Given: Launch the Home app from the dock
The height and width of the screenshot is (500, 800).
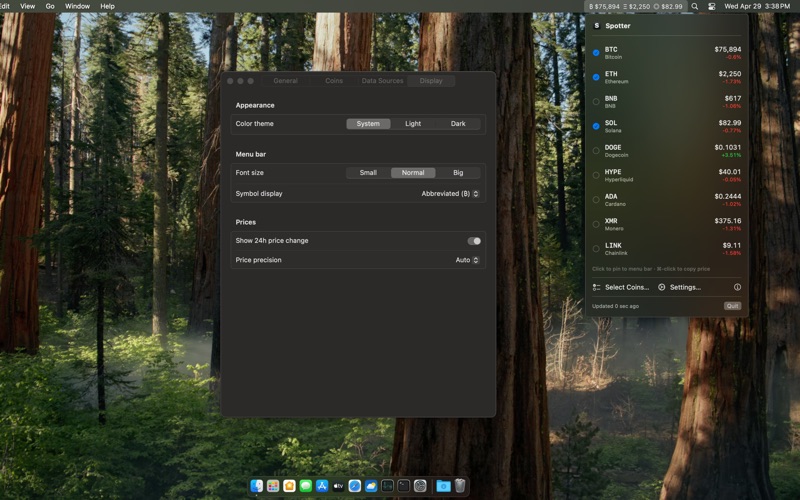Looking at the screenshot, I should point(289,486).
